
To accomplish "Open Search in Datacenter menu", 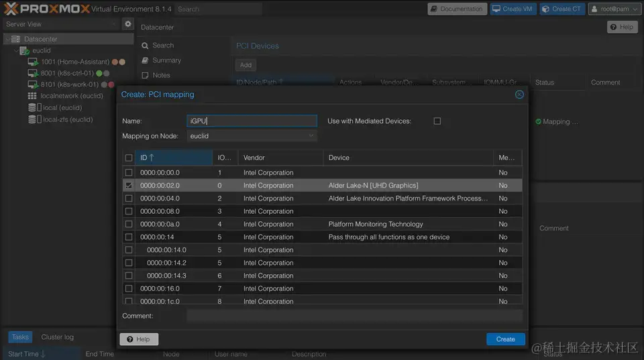I will click(x=163, y=46).
